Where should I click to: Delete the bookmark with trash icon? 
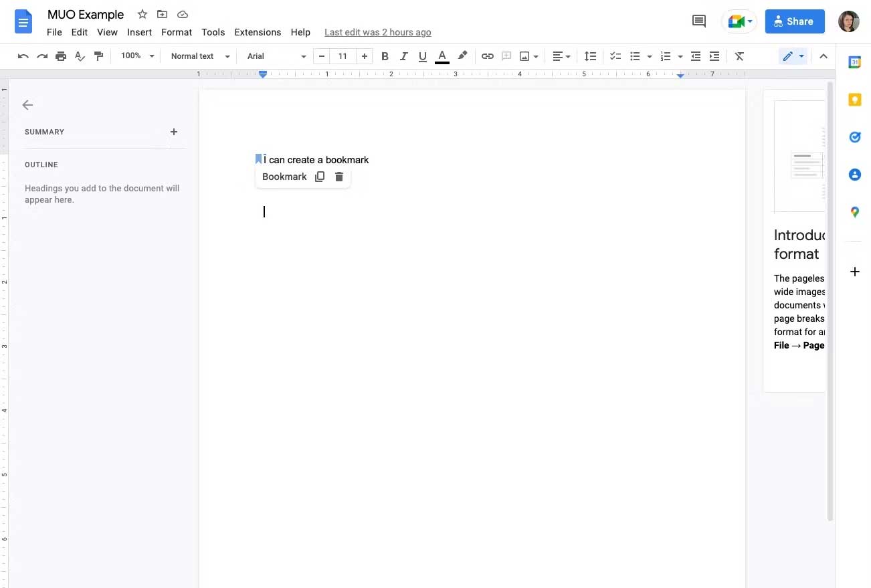tap(339, 177)
